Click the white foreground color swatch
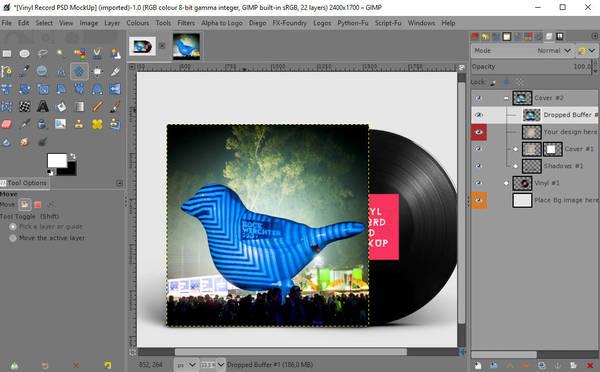Screen dimensions: 600x372 click(x=57, y=161)
